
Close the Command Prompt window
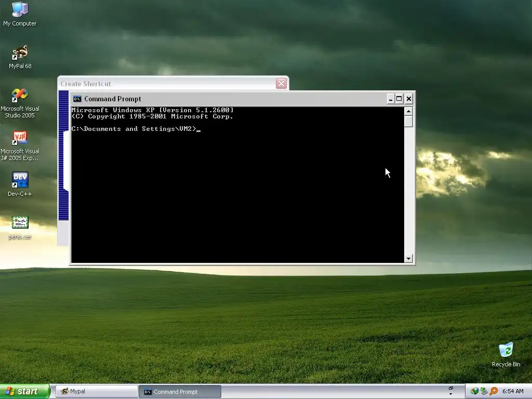coord(408,99)
